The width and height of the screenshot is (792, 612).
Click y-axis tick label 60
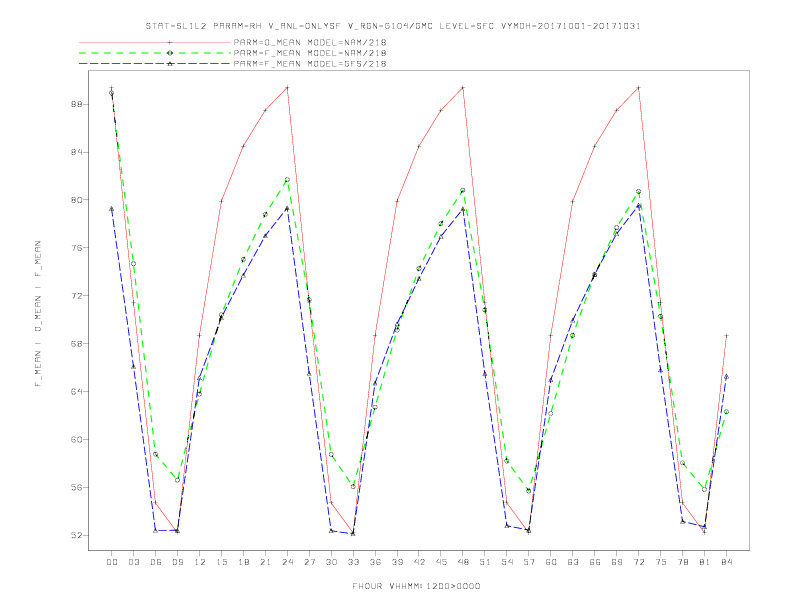click(x=77, y=439)
